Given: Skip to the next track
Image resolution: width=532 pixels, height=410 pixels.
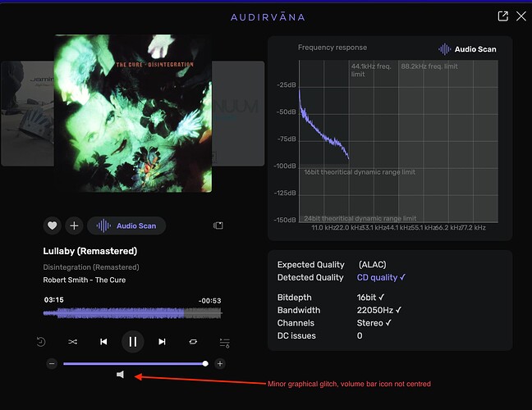Looking at the screenshot, I should click(163, 342).
